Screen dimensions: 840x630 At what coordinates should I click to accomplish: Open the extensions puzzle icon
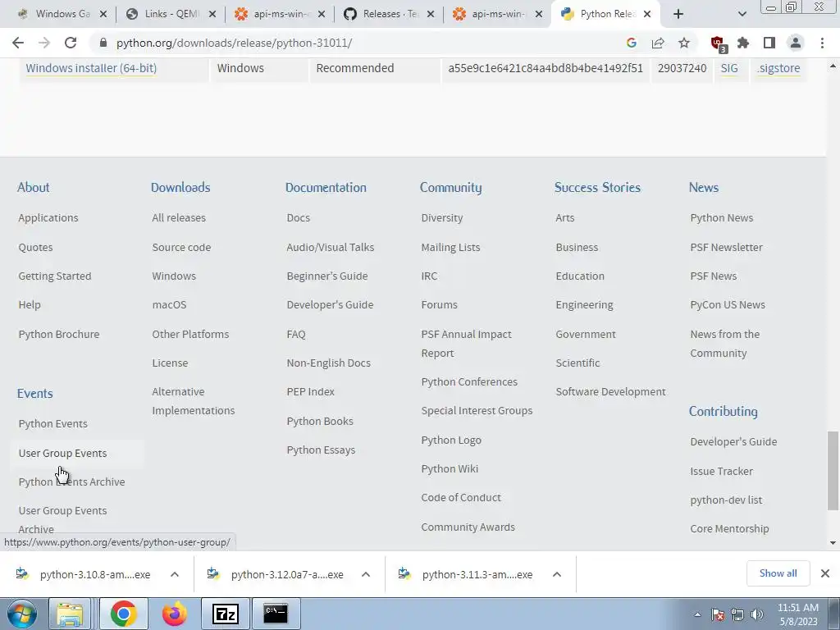click(743, 43)
